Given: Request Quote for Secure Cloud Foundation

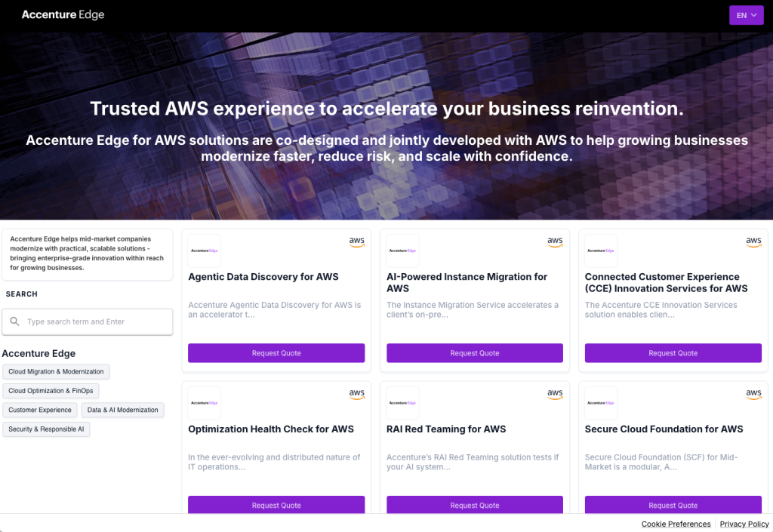Looking at the screenshot, I should coord(673,505).
